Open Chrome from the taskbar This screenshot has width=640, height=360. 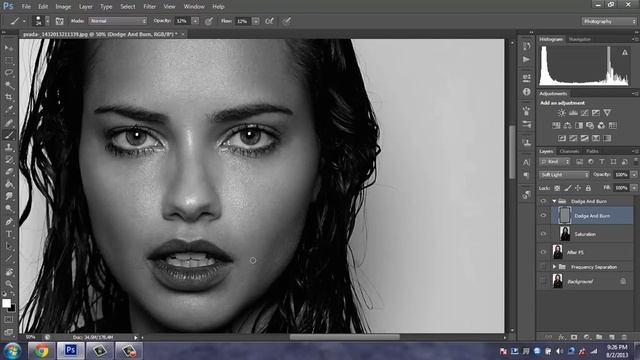(x=41, y=351)
